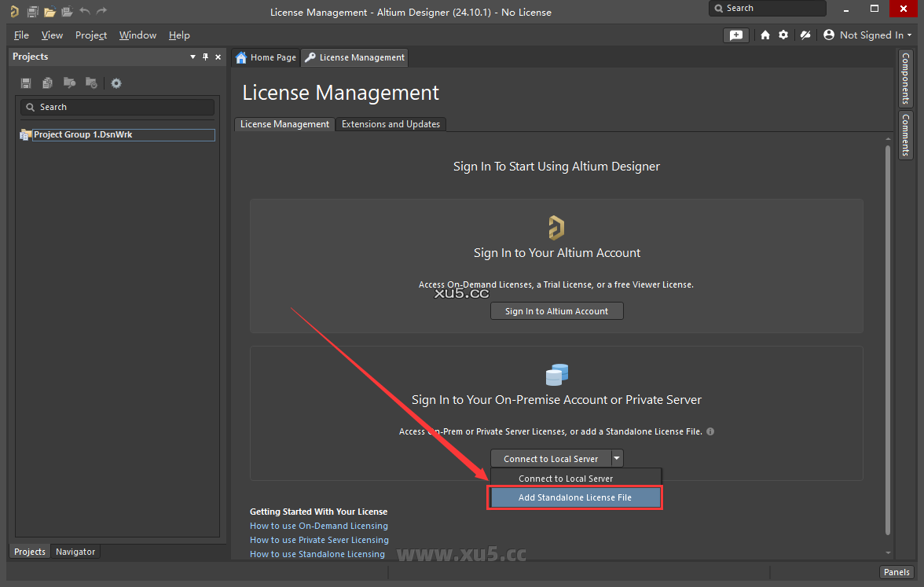
Task: Select Add Standalone License File option
Action: point(574,497)
